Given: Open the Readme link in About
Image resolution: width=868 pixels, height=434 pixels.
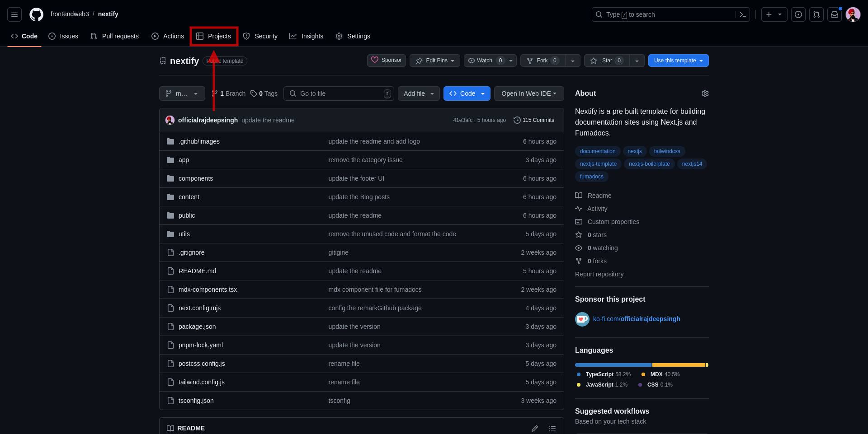Looking at the screenshot, I should click(593, 196).
